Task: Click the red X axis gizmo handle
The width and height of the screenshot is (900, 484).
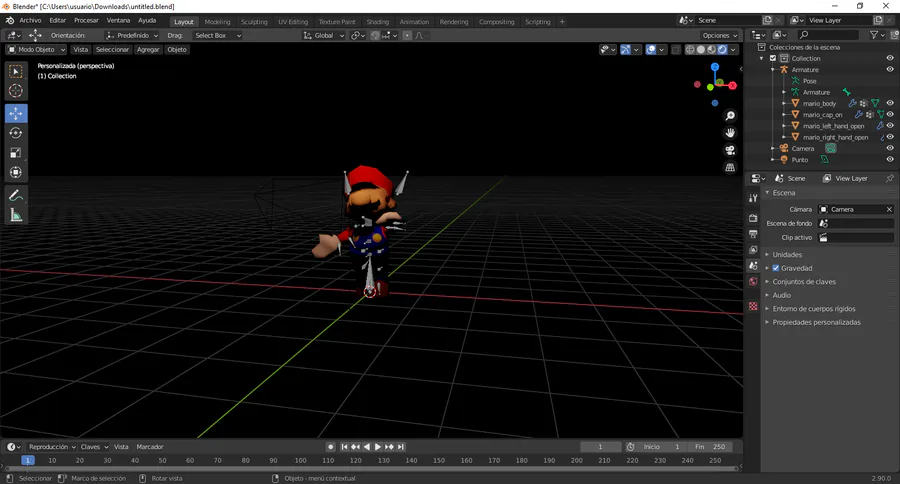Action: click(733, 86)
